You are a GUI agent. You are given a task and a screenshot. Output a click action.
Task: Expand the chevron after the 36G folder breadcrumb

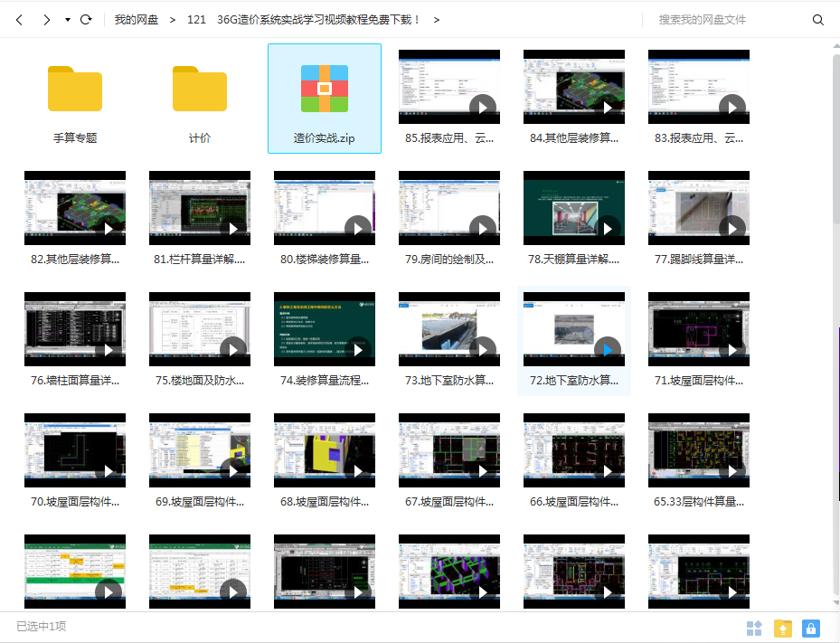pos(437,20)
